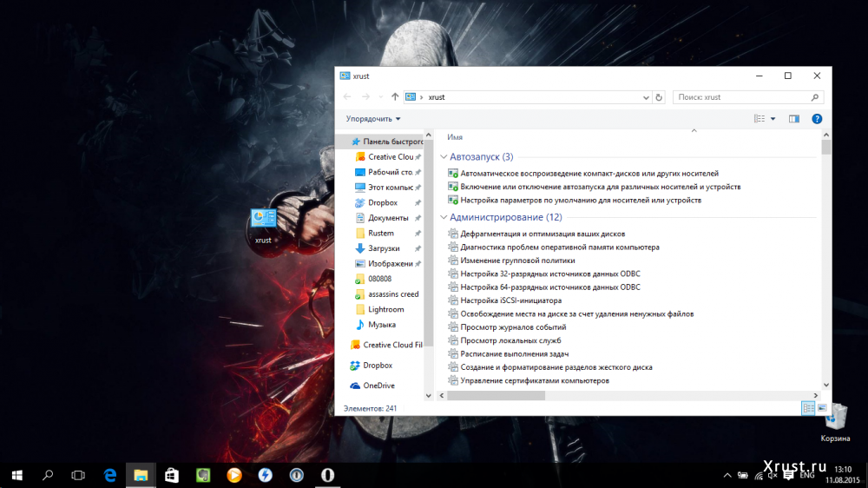Change view layout icon in the toolbar
The width and height of the screenshot is (868, 488).
[x=759, y=119]
